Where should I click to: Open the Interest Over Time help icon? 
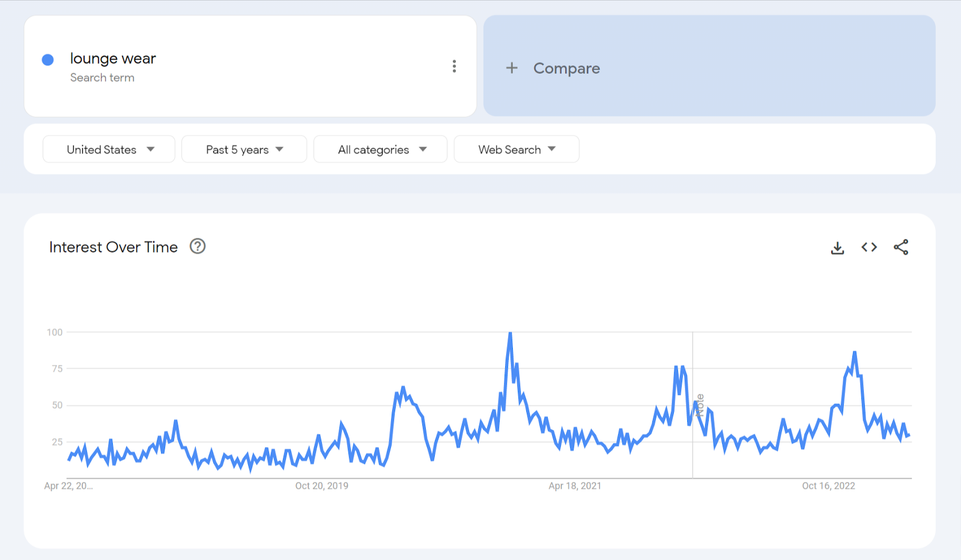(x=198, y=246)
